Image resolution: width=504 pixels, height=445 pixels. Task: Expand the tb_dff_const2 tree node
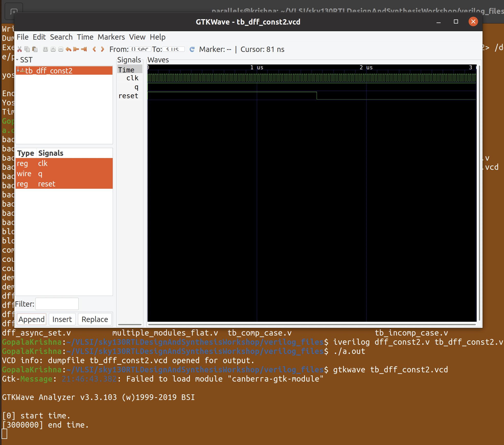(x=18, y=71)
